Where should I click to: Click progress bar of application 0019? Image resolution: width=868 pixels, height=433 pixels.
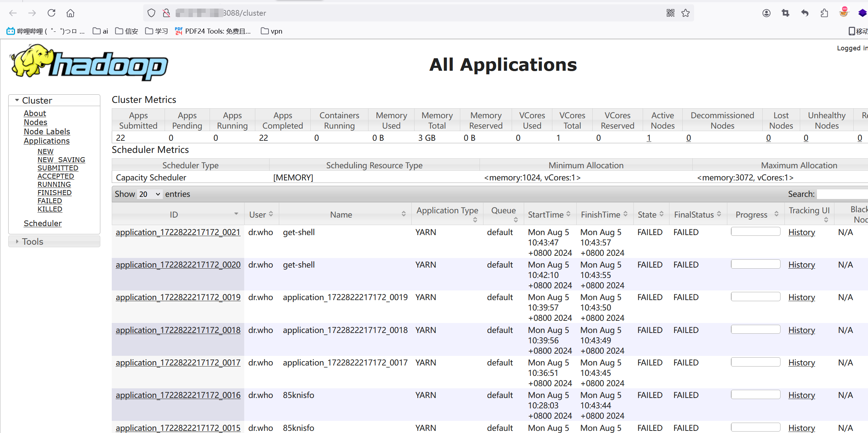pos(756,297)
